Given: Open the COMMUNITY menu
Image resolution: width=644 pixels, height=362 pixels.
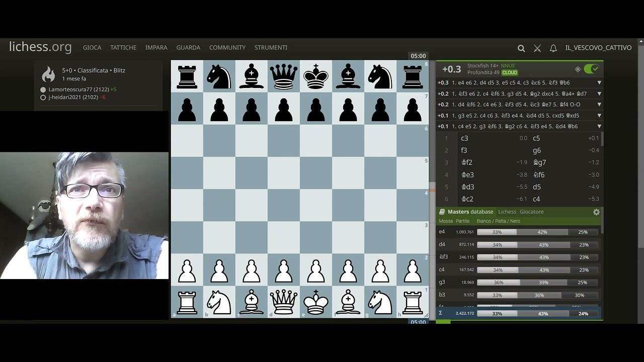Looking at the screenshot, I should (x=227, y=47).
